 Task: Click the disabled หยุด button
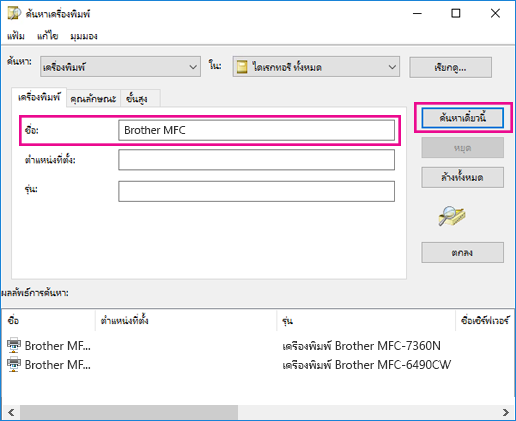pyautogui.click(x=462, y=148)
